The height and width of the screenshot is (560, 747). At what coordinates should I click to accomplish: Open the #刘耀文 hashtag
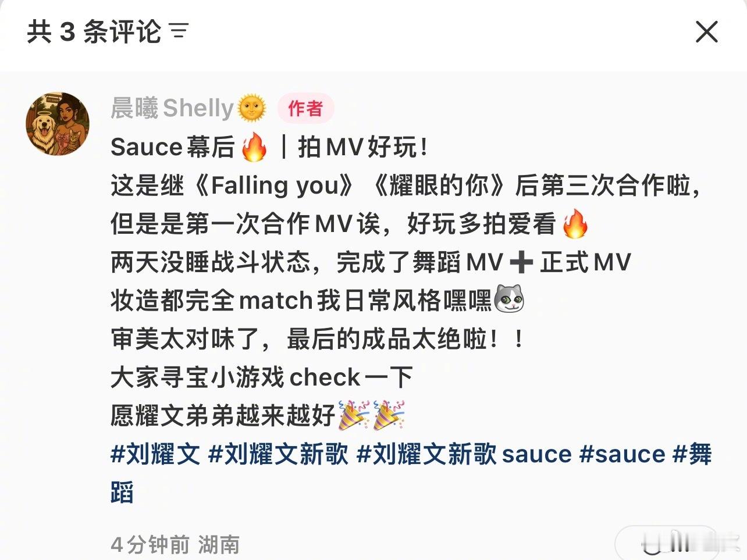tap(155, 454)
